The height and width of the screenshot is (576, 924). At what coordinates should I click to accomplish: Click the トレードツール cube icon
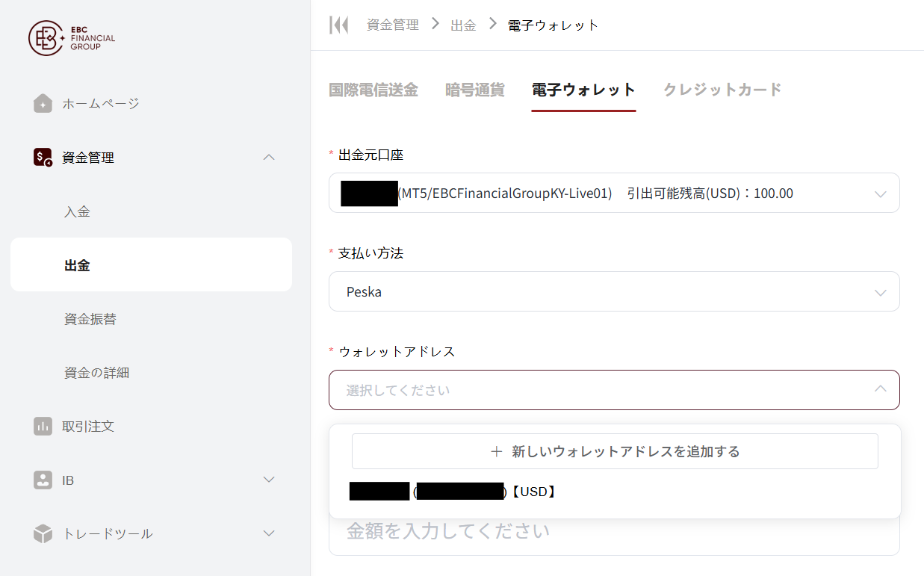click(x=43, y=533)
